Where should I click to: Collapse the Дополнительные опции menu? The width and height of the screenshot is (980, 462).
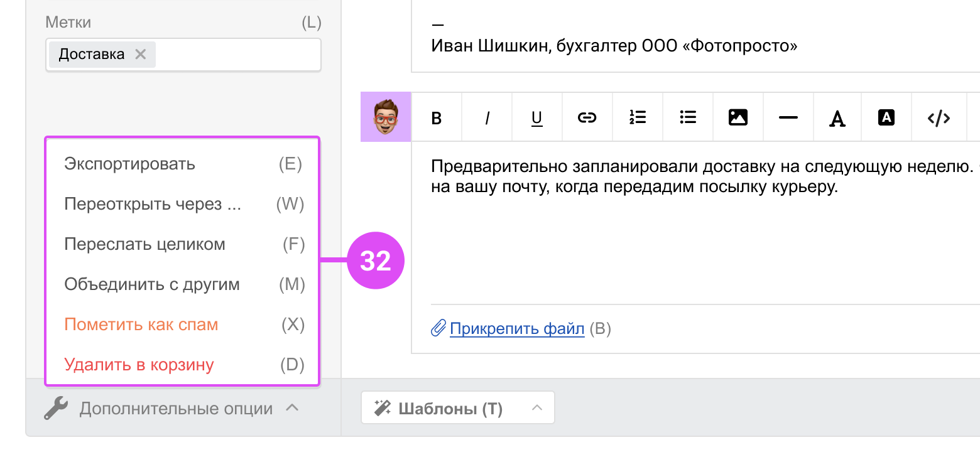pos(171,409)
